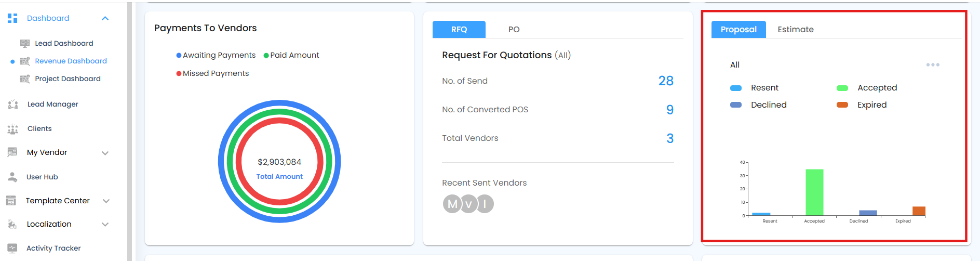The width and height of the screenshot is (980, 261).
Task: Click the Accepted green legend swatch
Action: pos(842,88)
